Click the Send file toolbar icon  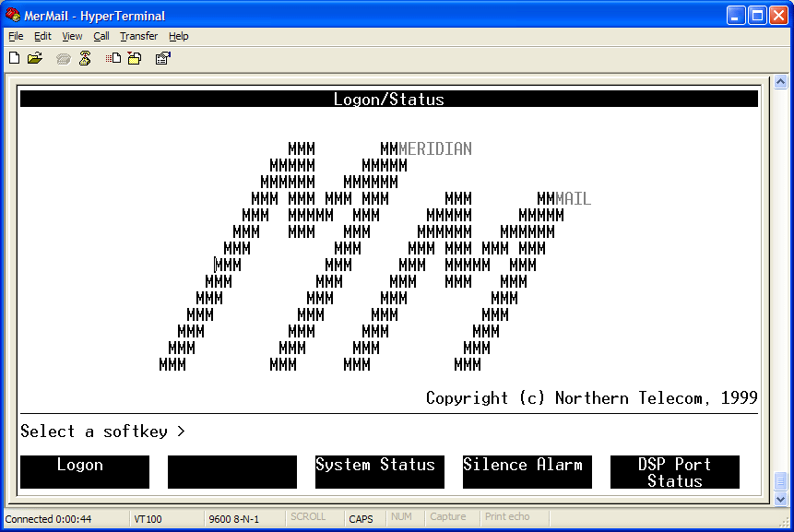(x=113, y=58)
